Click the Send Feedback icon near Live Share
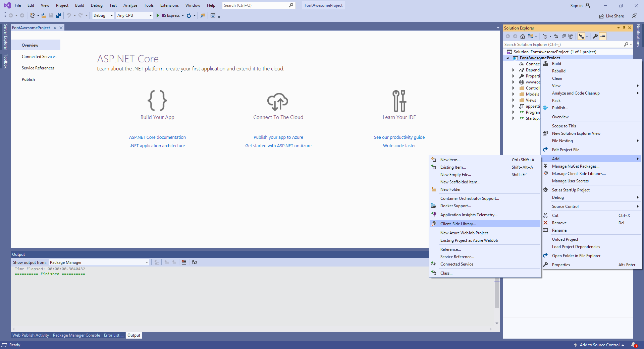 coord(635,15)
